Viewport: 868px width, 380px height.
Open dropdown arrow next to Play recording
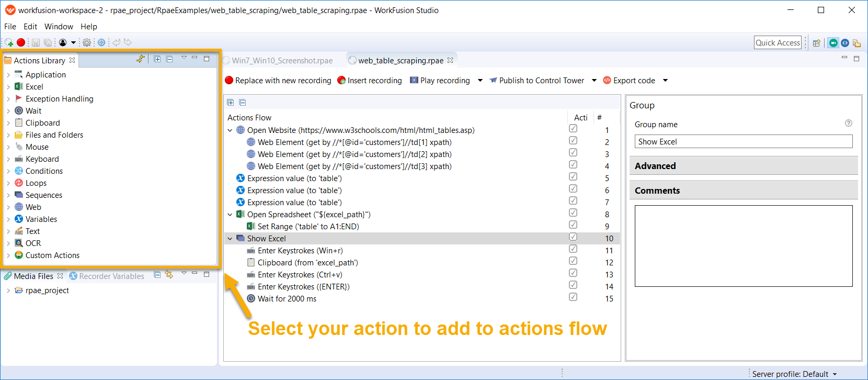pos(480,81)
